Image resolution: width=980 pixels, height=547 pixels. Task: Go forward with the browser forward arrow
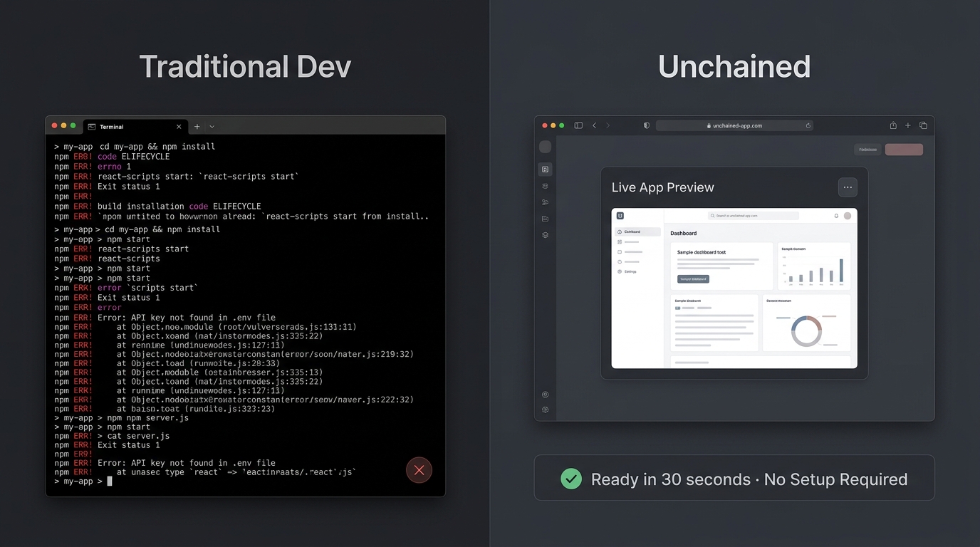click(x=608, y=125)
